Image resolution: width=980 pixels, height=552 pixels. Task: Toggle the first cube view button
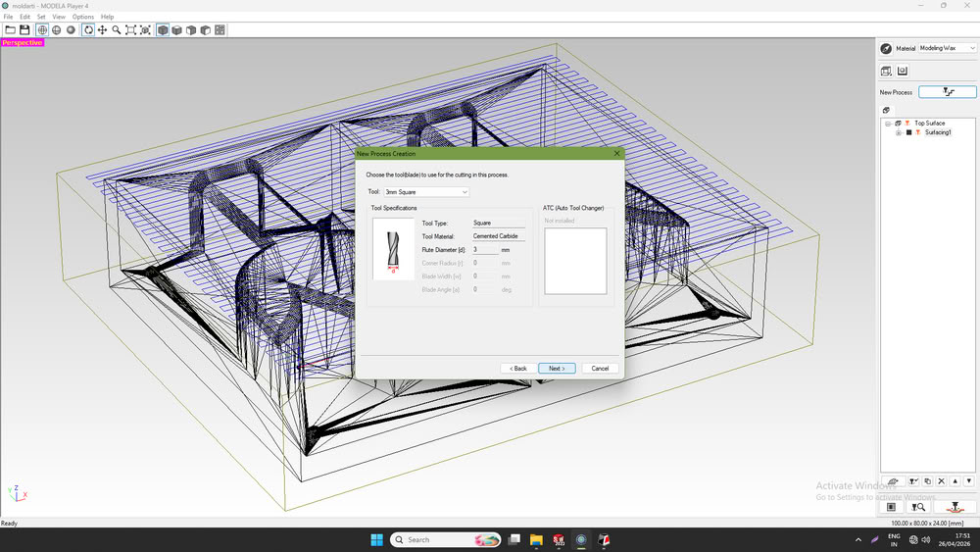163,30
